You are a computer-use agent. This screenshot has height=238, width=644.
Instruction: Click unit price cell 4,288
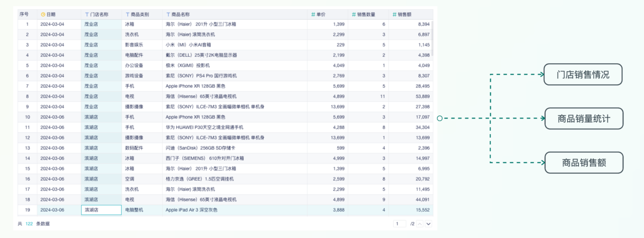pos(328,128)
